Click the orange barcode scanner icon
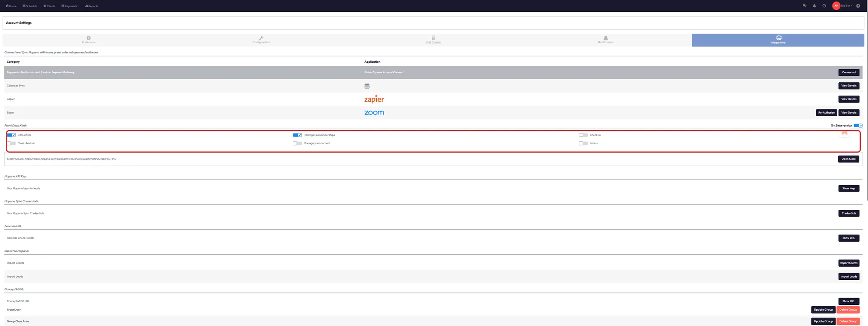 pyautogui.click(x=845, y=133)
